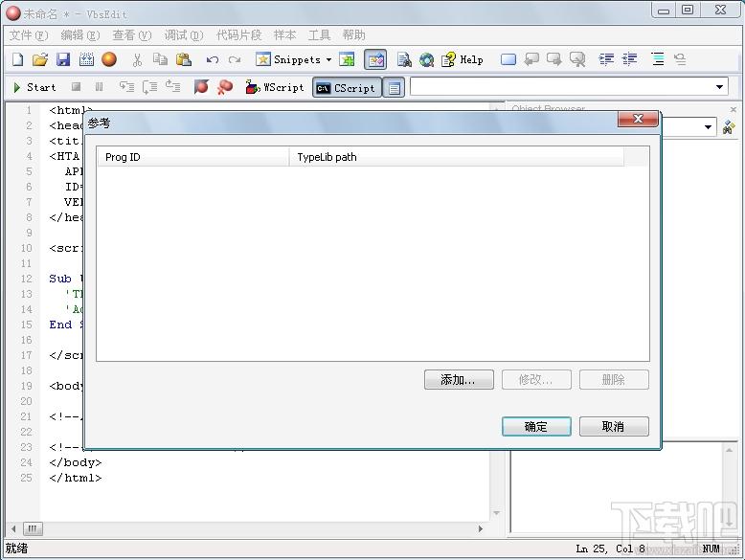This screenshot has height=560, width=745.
Task: Click the TypeLib path column header
Action: pyautogui.click(x=456, y=157)
